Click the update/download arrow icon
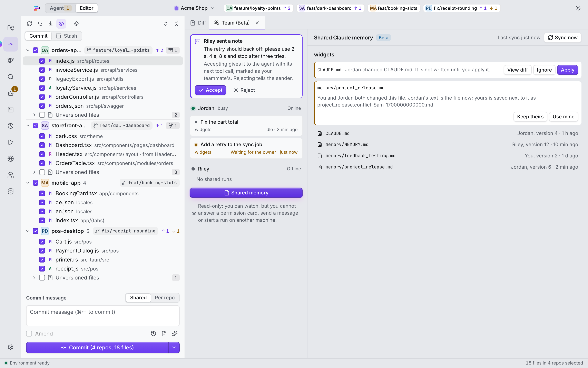Viewport: 588px width, 368px height. [x=51, y=24]
